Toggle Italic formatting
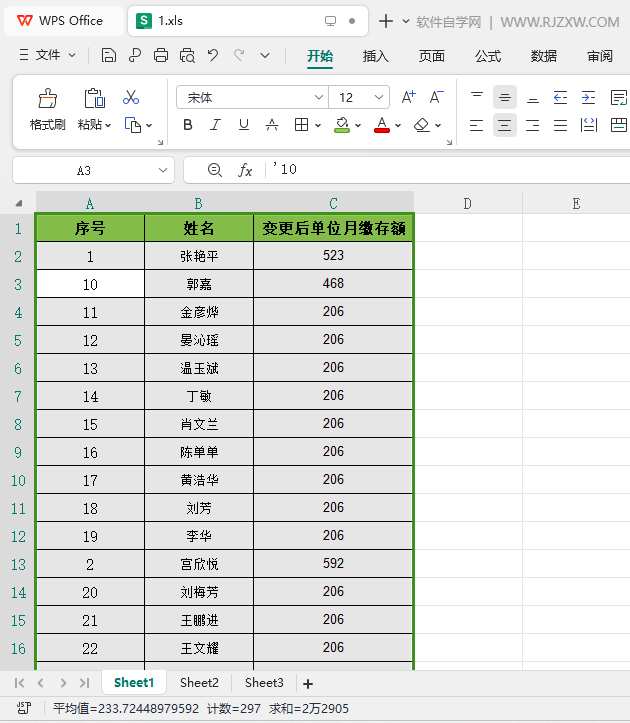This screenshot has width=630, height=723. (215, 125)
